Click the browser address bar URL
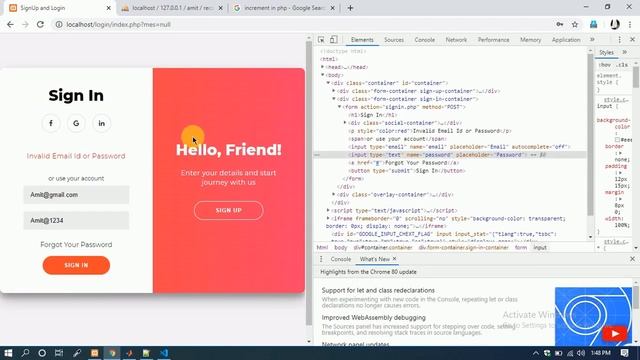The image size is (640, 360). pyautogui.click(x=118, y=24)
